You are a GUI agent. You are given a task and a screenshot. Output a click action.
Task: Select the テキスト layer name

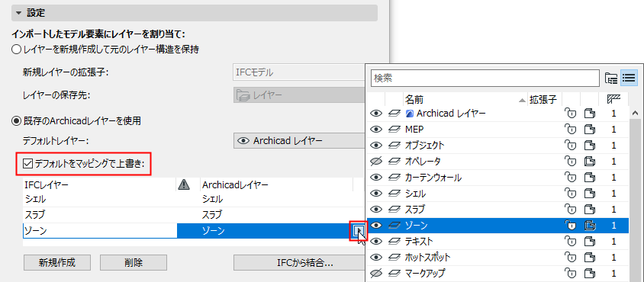point(420,242)
